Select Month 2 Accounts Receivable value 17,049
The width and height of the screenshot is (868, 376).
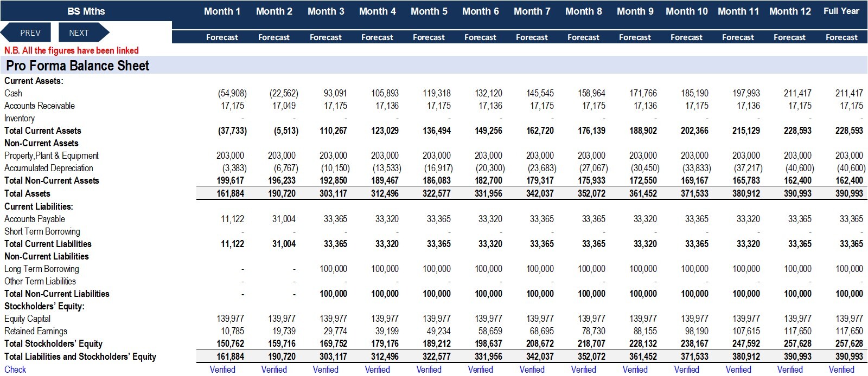(x=284, y=106)
